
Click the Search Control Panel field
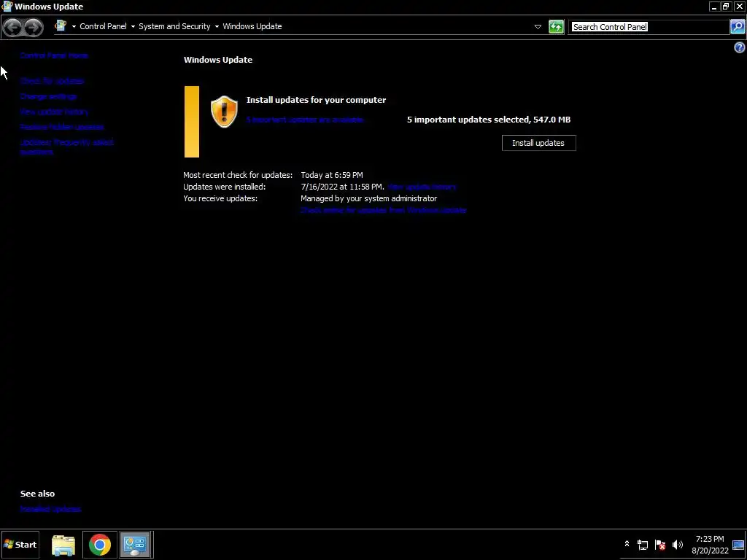coord(649,27)
